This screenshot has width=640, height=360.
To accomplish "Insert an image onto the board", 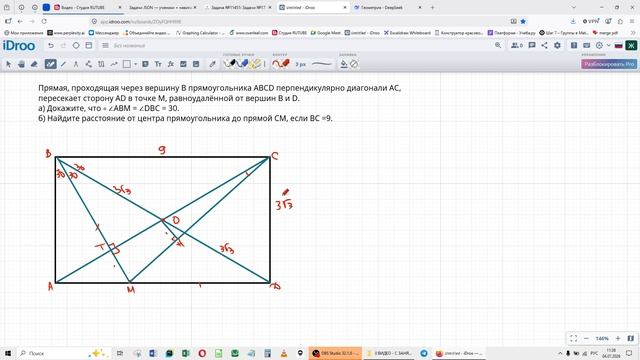I will [183, 64].
